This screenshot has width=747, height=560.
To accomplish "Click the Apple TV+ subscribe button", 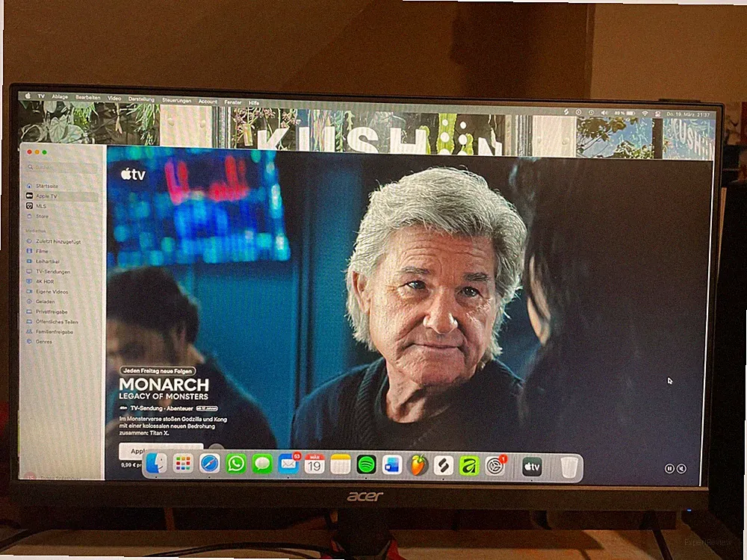I will click(x=161, y=450).
